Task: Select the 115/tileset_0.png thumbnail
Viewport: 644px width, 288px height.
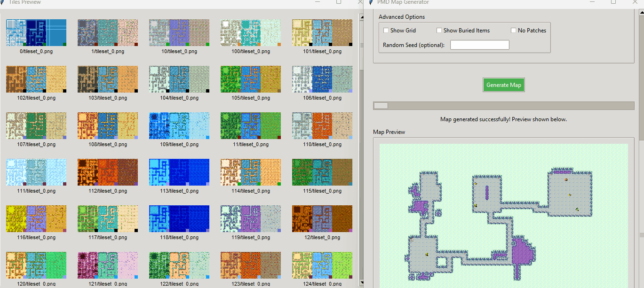Action: tap(322, 172)
